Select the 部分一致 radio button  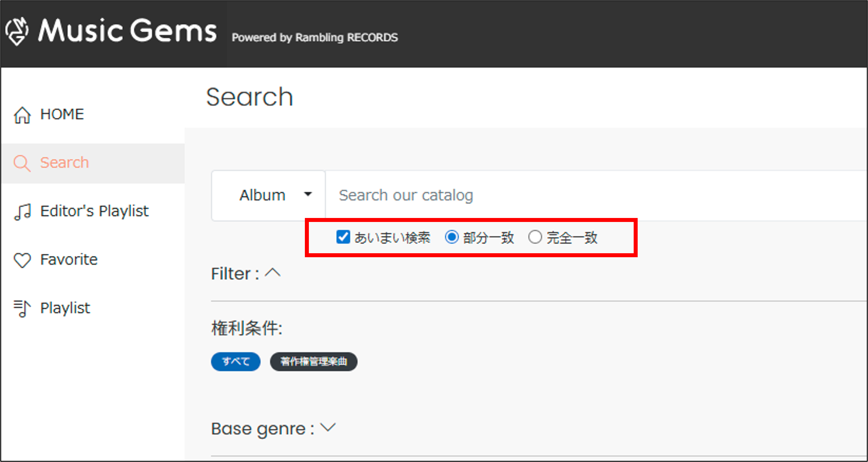click(451, 237)
